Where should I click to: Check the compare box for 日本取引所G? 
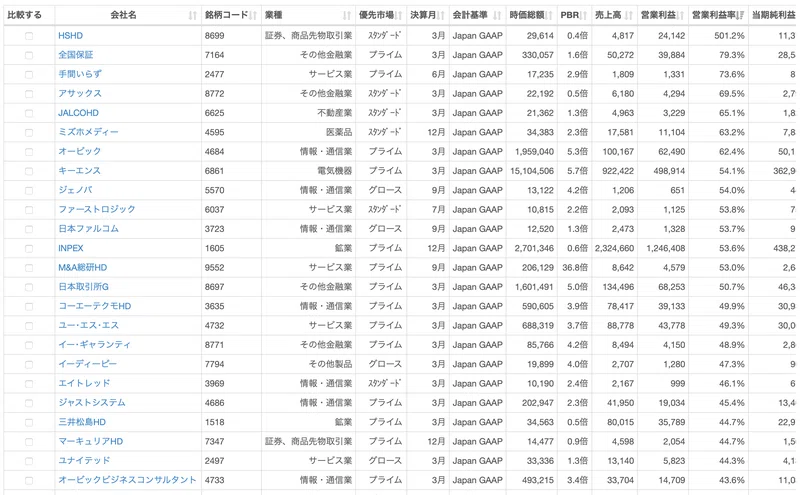[29, 287]
